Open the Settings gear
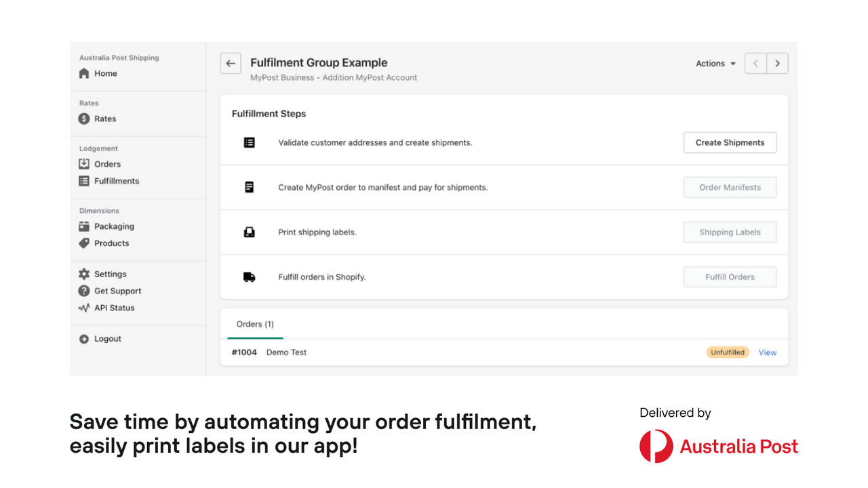 click(84, 274)
